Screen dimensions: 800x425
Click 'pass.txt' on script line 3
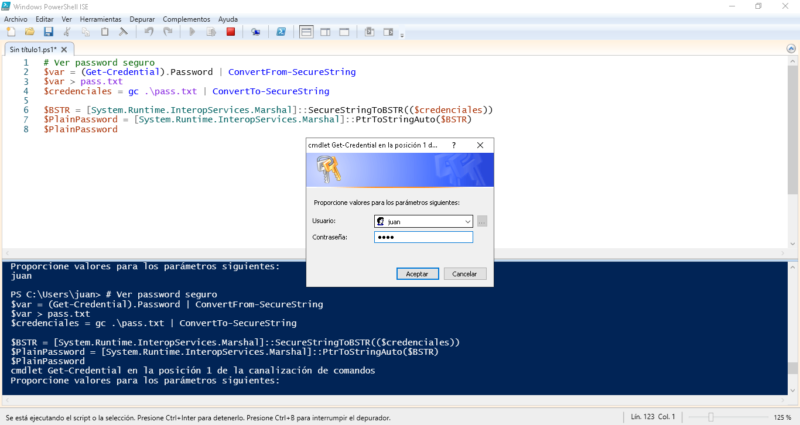tap(101, 82)
